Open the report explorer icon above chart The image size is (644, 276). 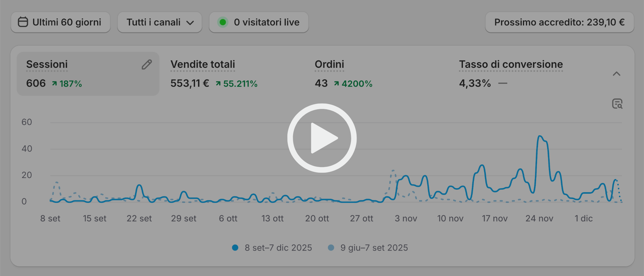(x=617, y=104)
